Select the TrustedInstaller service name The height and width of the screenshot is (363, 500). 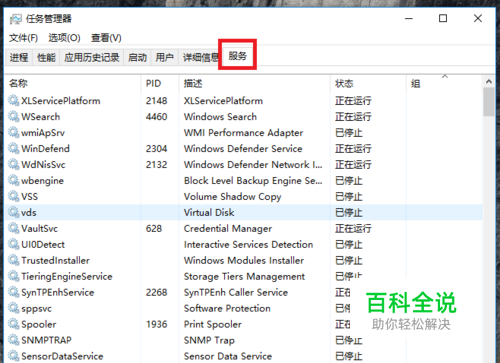click(x=55, y=261)
